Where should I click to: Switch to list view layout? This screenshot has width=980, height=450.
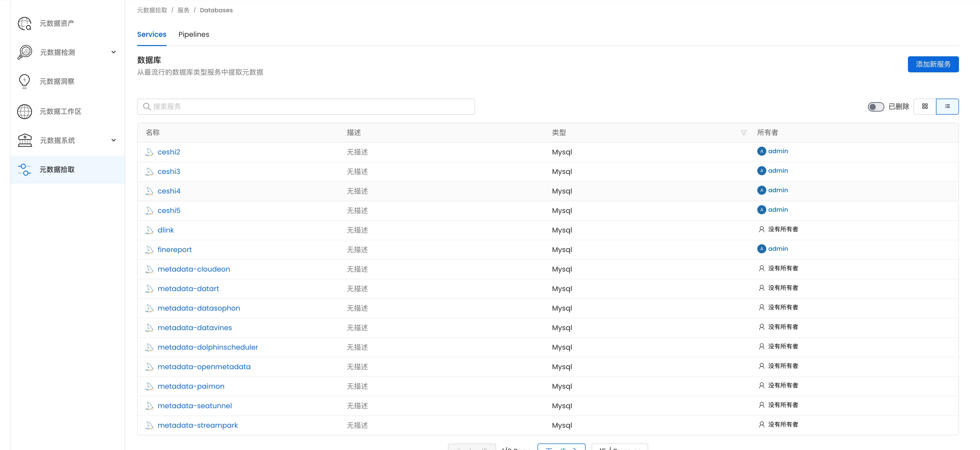click(947, 107)
